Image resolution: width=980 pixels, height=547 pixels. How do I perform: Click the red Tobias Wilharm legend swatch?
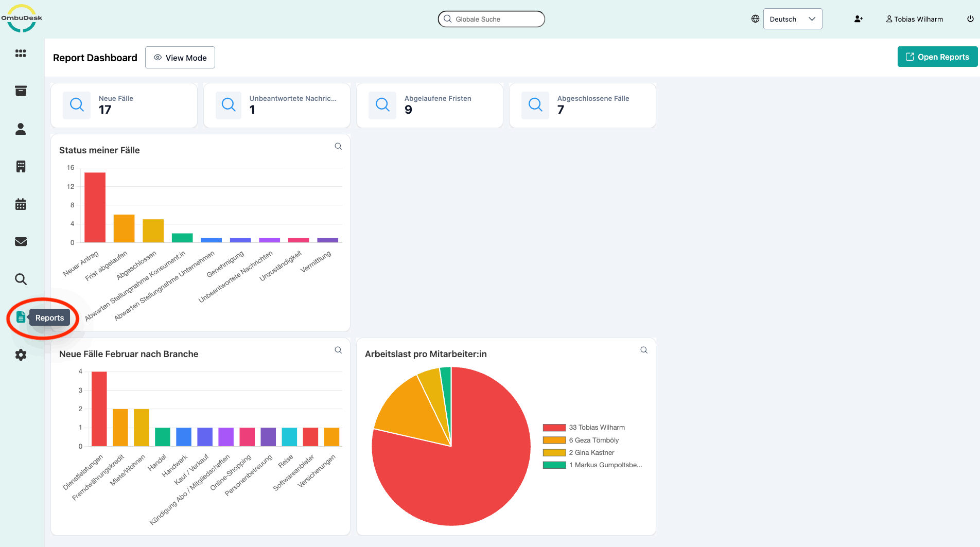[x=554, y=428]
